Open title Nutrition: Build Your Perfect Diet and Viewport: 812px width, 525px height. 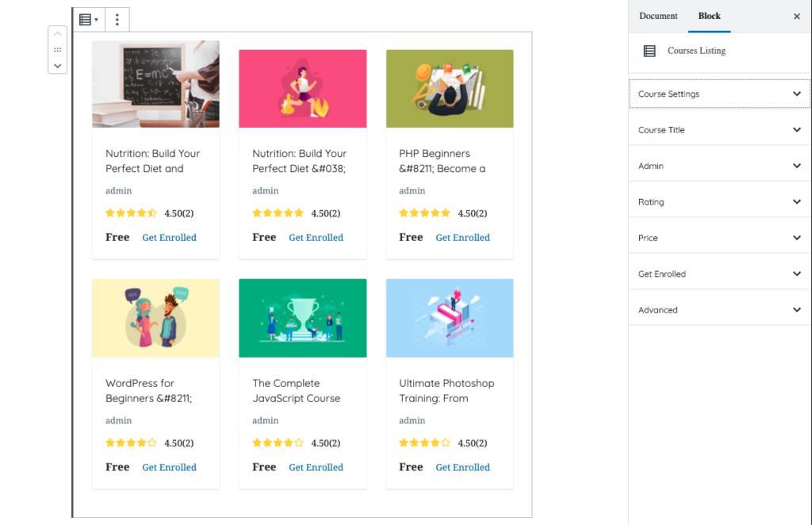[x=153, y=161]
